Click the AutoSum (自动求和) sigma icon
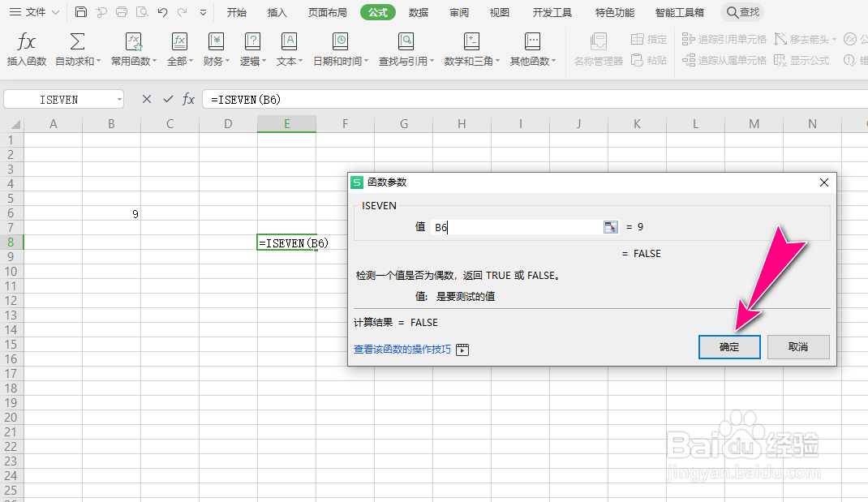 78,41
